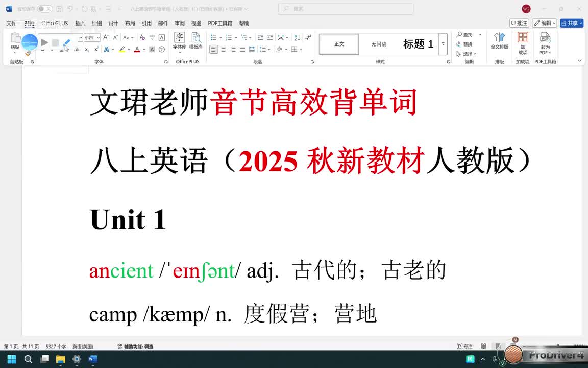The height and width of the screenshot is (368, 588).
Task: Toggle superscript formatting
Action: pos(96,49)
